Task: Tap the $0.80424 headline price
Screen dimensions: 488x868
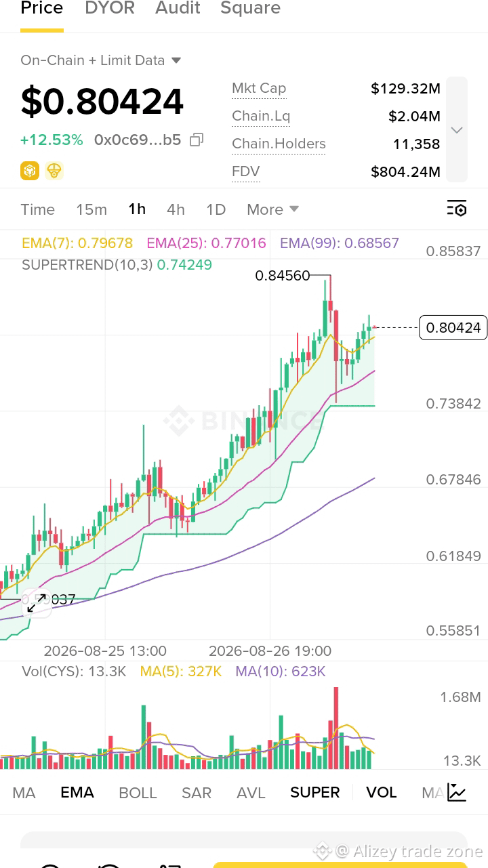Action: tap(102, 102)
